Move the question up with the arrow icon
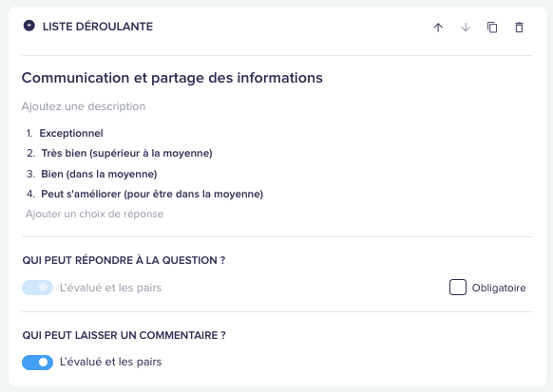Image resolution: width=553 pixels, height=392 pixels. [x=438, y=28]
